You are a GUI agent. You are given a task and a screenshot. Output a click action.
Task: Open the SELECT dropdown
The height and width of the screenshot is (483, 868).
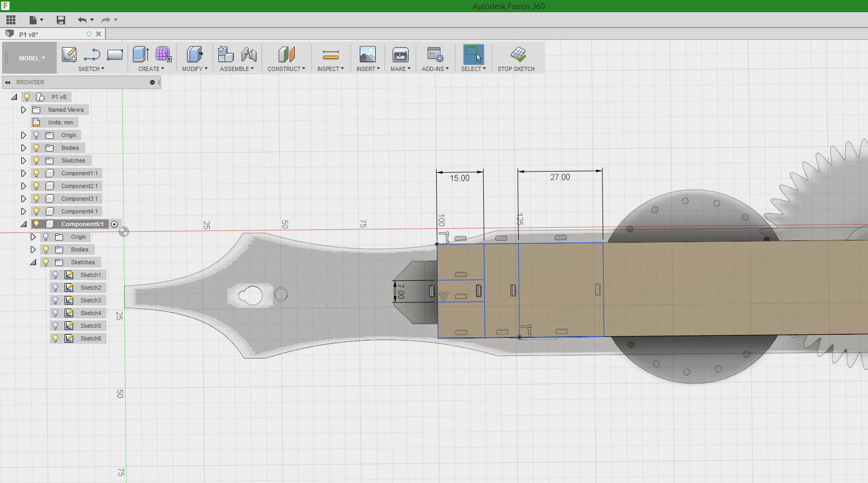click(473, 69)
